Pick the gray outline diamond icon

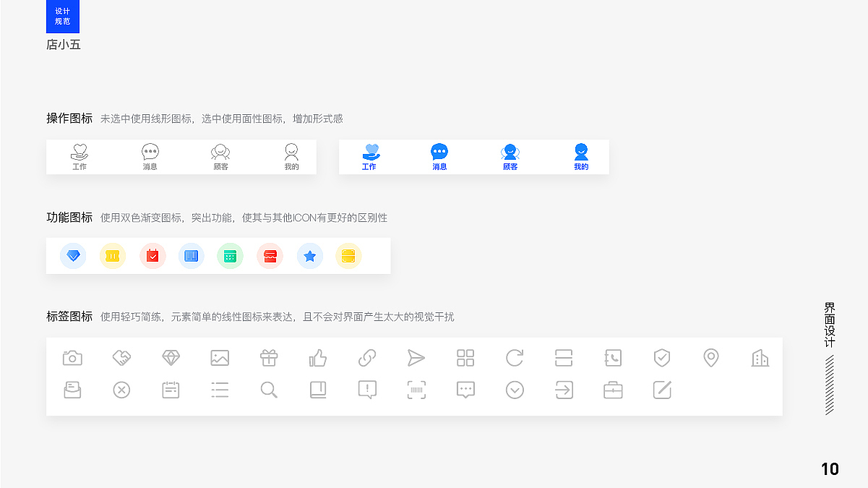[171, 358]
